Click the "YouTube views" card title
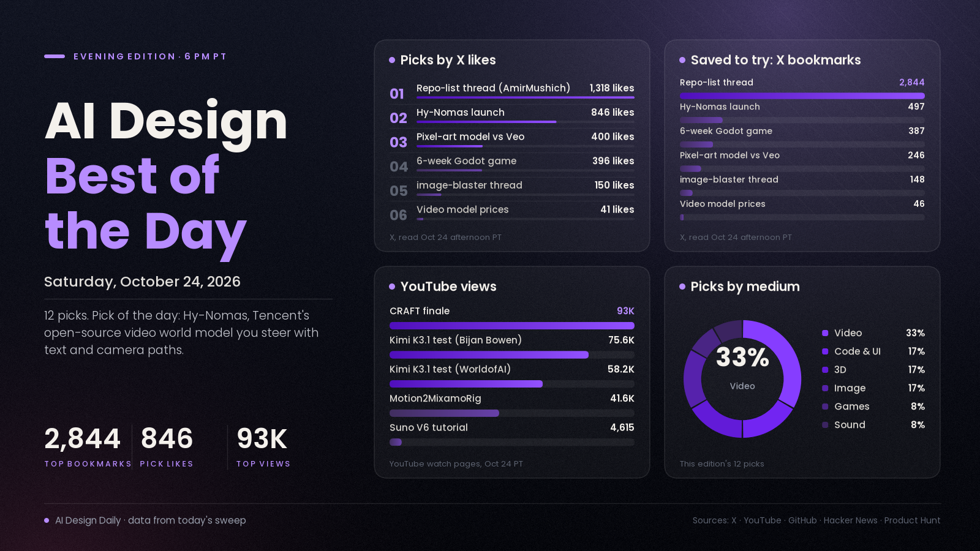Viewport: 980px width, 551px height. pyautogui.click(x=448, y=287)
